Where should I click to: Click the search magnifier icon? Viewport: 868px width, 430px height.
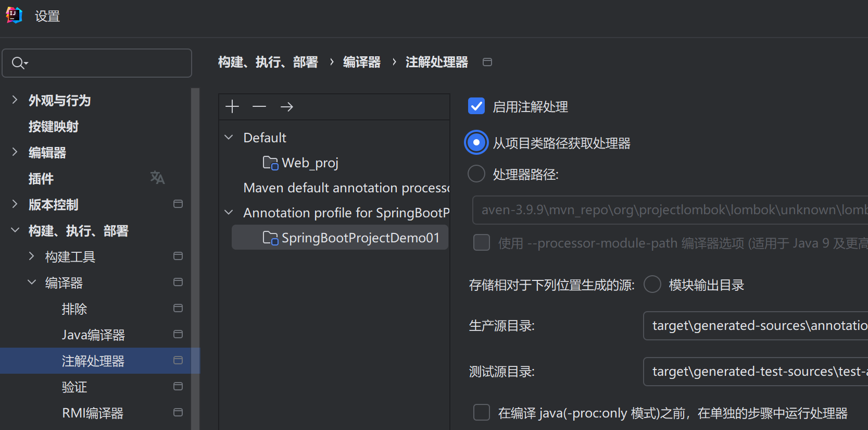(19, 63)
